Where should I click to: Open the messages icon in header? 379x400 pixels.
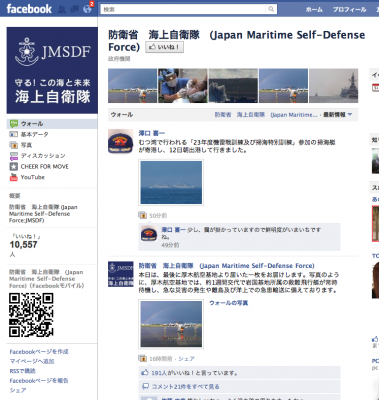74,9
